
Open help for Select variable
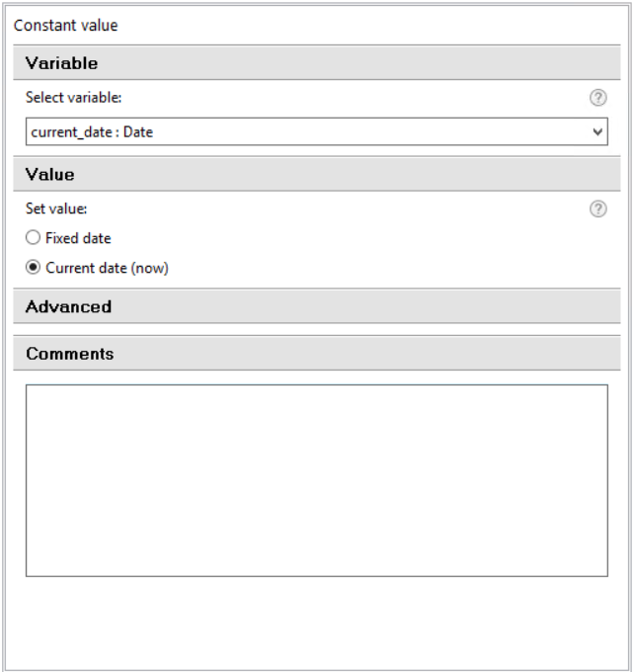tap(597, 98)
